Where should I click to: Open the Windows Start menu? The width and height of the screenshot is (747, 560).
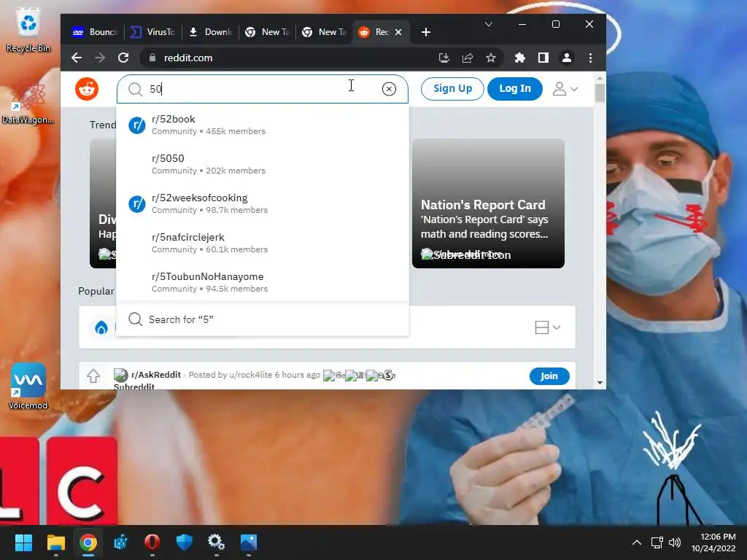[x=23, y=542]
